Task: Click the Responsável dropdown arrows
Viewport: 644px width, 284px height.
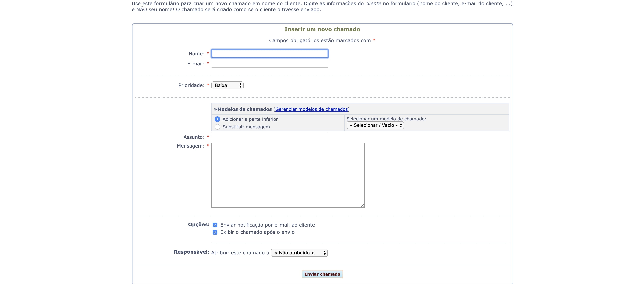Action: [x=324, y=253]
